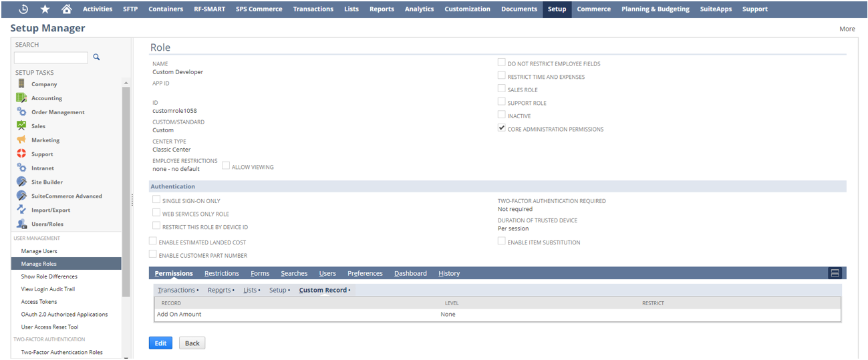Expand the Accounting setup task
Viewport: 868px width, 360px height.
click(x=46, y=98)
